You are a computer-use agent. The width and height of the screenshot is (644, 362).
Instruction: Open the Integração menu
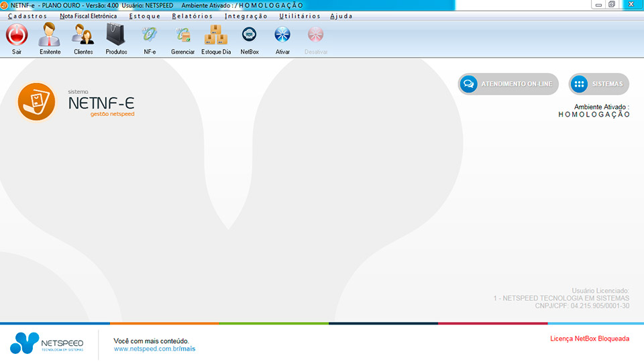pos(246,16)
